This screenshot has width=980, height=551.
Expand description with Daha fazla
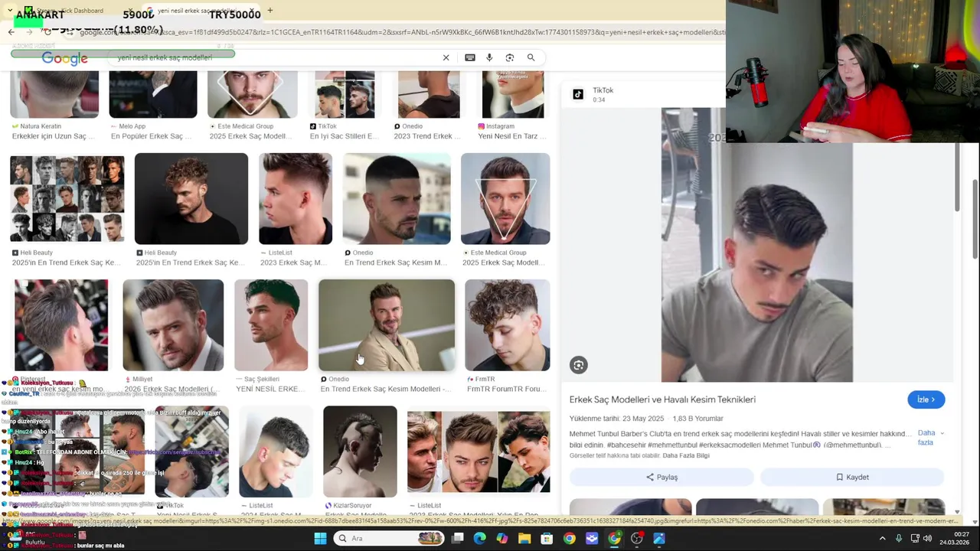pyautogui.click(x=929, y=438)
